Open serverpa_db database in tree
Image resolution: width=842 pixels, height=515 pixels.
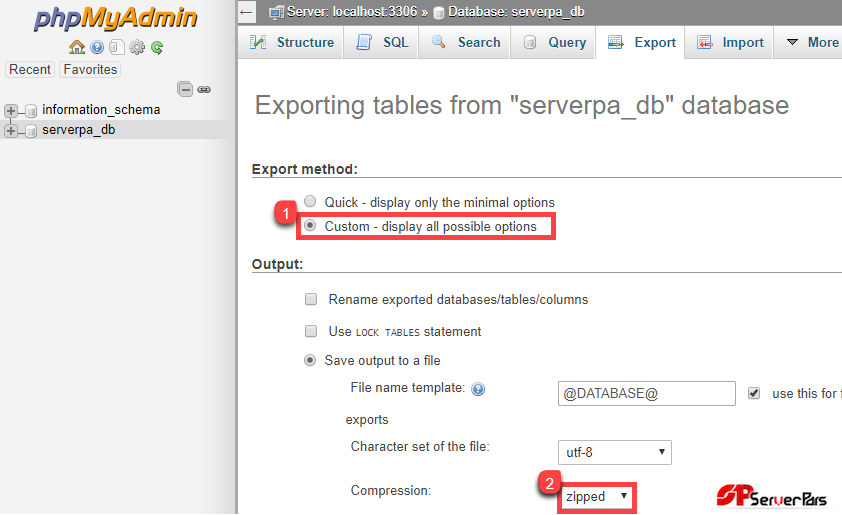[78, 130]
